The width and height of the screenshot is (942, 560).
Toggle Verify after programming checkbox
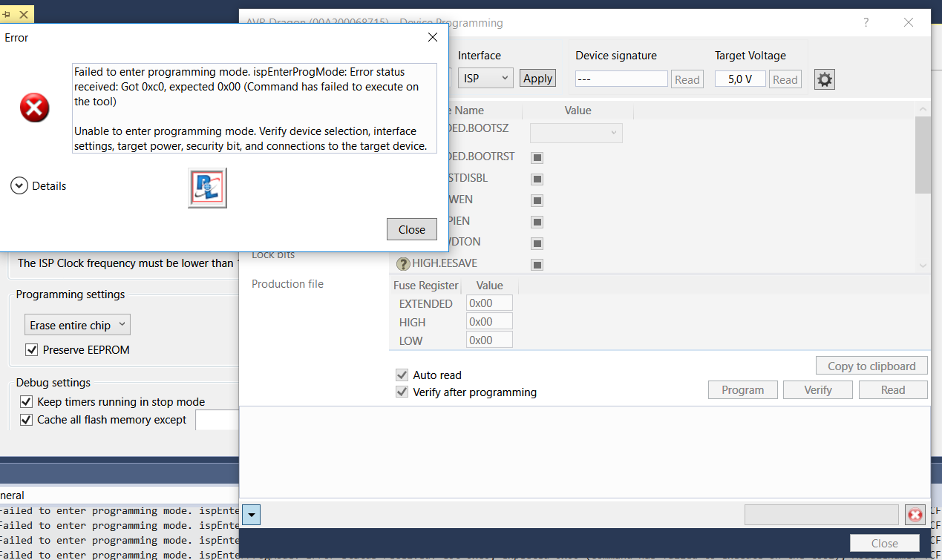coord(402,392)
